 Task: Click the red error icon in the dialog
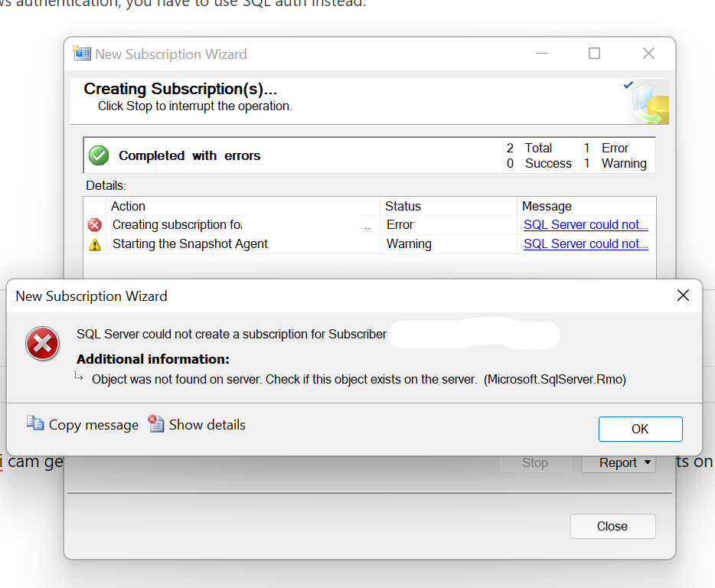click(x=42, y=344)
